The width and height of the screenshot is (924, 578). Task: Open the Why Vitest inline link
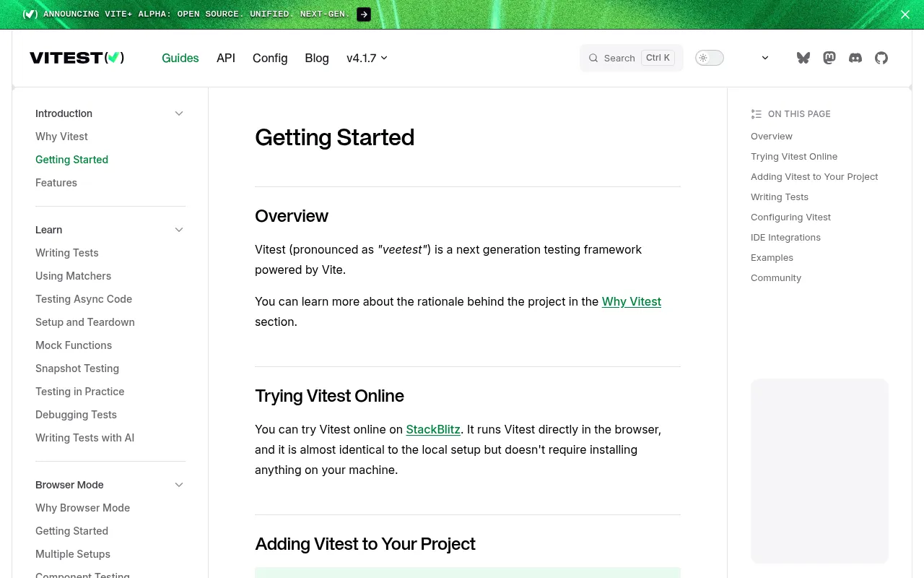pos(632,301)
